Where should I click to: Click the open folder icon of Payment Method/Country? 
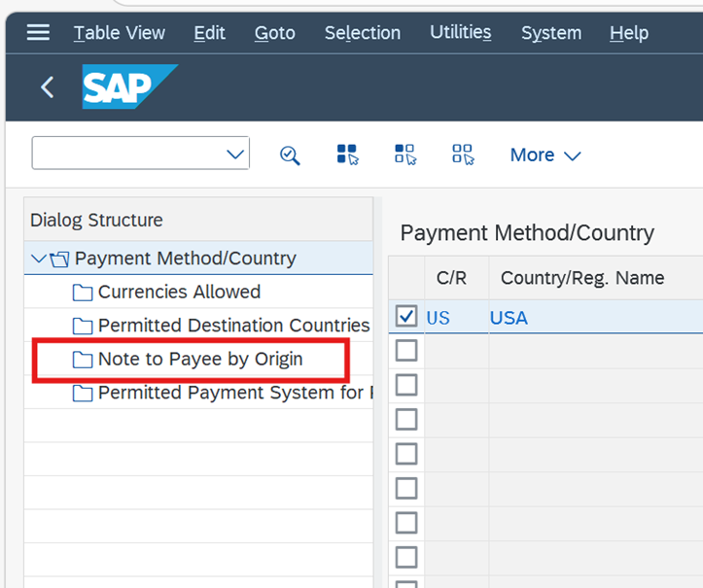tap(59, 259)
